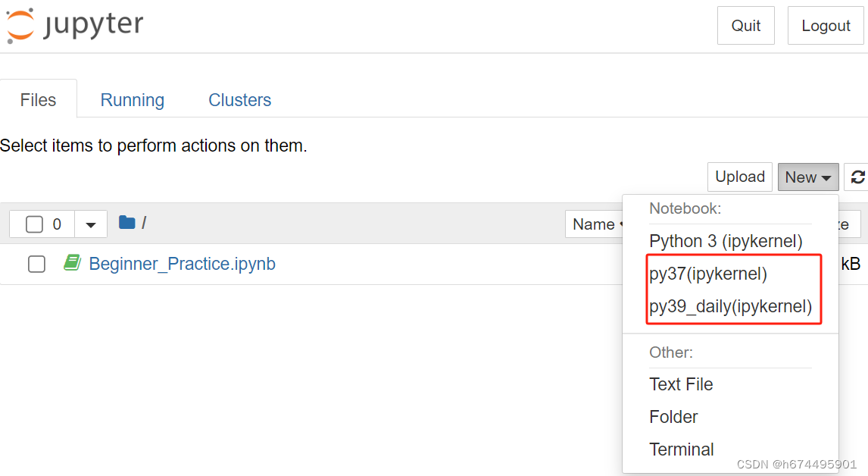Open Beginner_Practice.ipynb notebook
The image size is (868, 476).
point(182,263)
